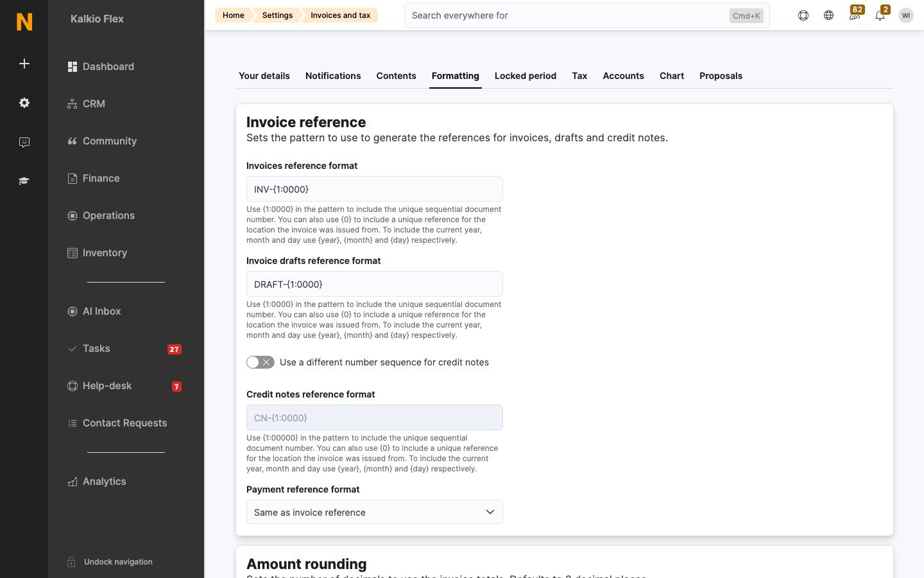Open Help-desk in the sidebar
Image resolution: width=924 pixels, height=578 pixels.
[x=100, y=386]
